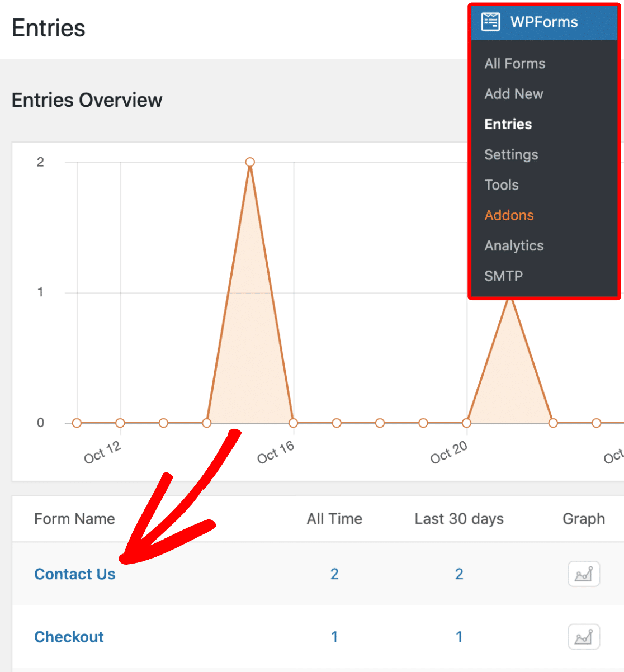Click the chart peak data point at 2
Screen dimensions: 624x672
click(x=250, y=162)
